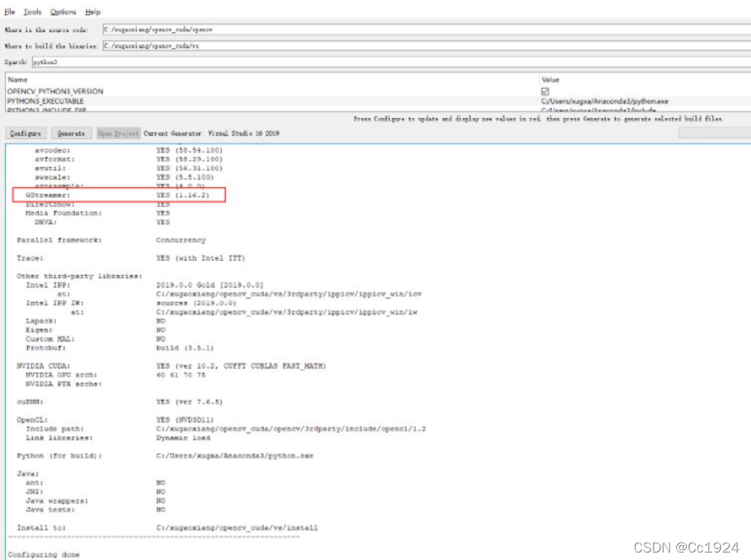Click the Configure button
The image size is (751, 560).
click(x=27, y=135)
